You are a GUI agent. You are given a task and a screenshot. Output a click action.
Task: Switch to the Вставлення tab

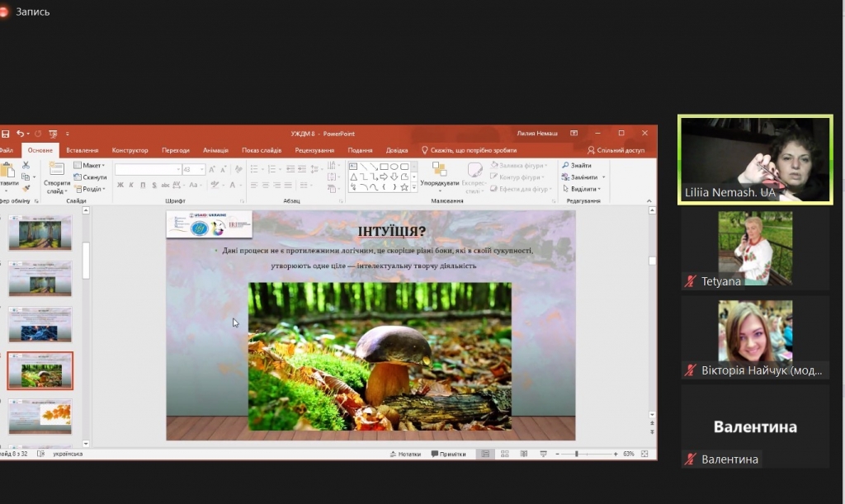pyautogui.click(x=82, y=150)
